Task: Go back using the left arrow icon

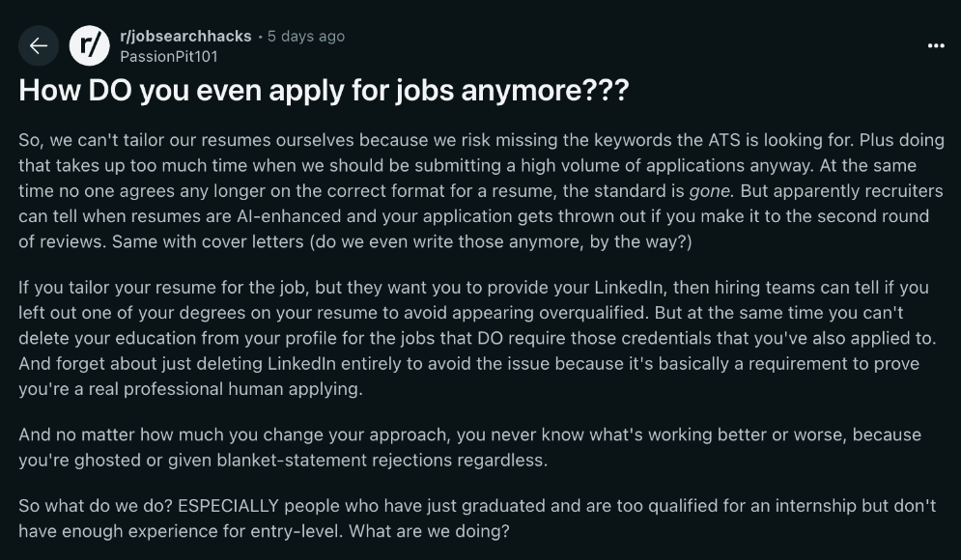Action: tap(39, 45)
